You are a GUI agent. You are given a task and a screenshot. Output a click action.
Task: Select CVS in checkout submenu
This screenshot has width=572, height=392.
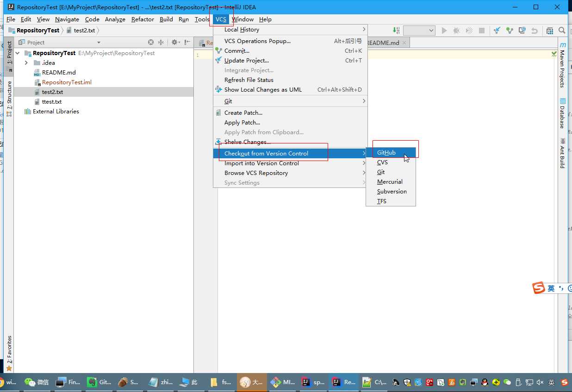pyautogui.click(x=391, y=162)
